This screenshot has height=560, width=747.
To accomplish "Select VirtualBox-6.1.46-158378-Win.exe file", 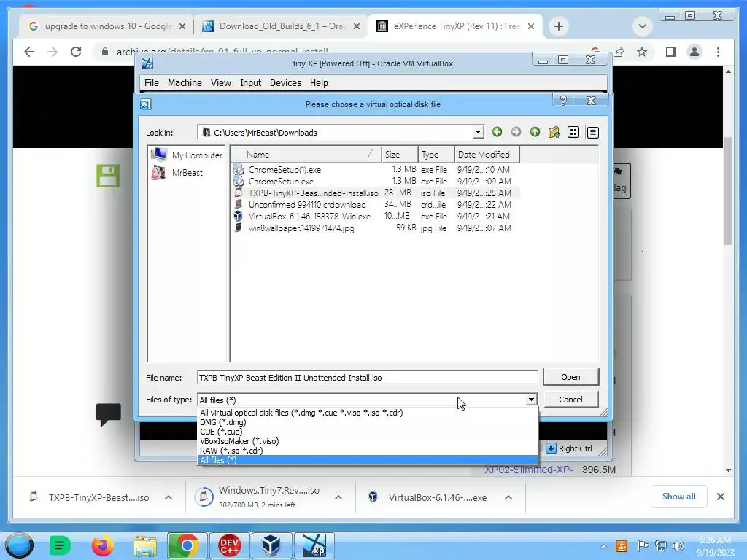I will pyautogui.click(x=309, y=216).
